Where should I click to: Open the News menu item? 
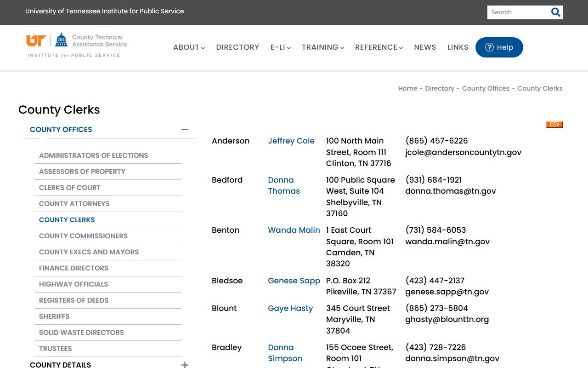pos(425,47)
